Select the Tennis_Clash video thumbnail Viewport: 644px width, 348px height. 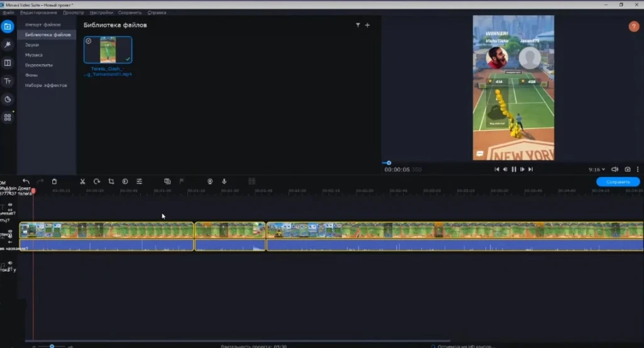tap(108, 50)
